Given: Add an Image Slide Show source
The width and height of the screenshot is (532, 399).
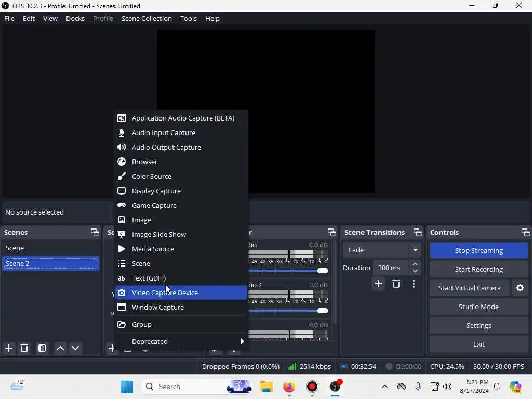Looking at the screenshot, I should [181, 234].
